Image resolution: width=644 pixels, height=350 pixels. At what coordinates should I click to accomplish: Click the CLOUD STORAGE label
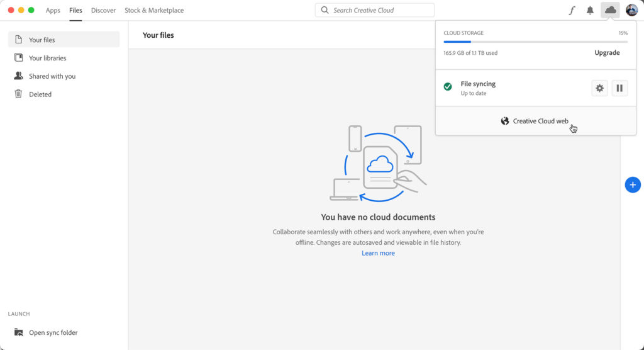point(464,33)
